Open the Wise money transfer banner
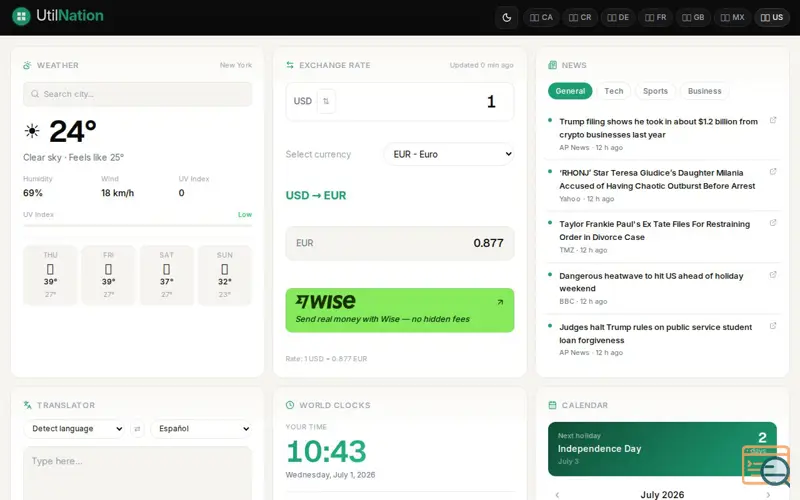Screen dimensions: 800x500 pos(399,310)
